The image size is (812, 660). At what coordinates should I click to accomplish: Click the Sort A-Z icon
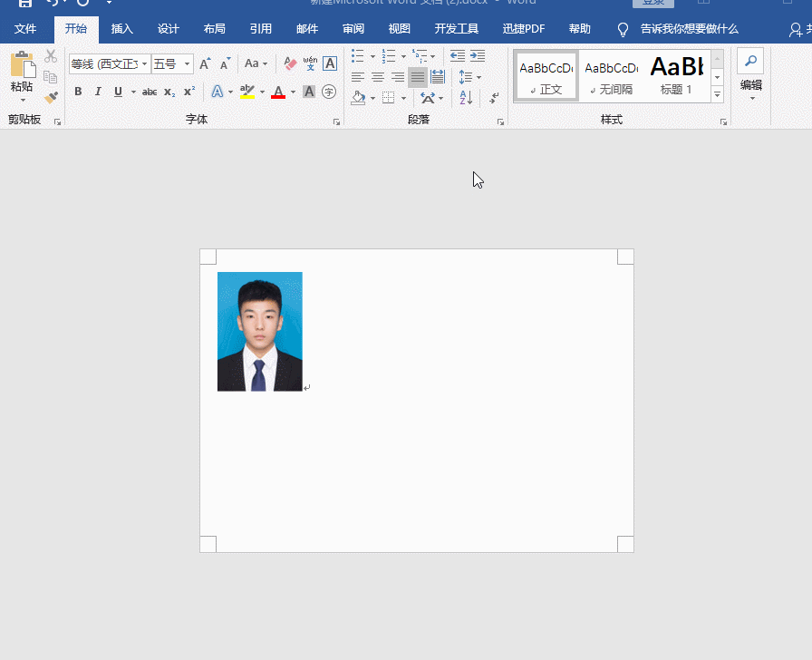(466, 97)
